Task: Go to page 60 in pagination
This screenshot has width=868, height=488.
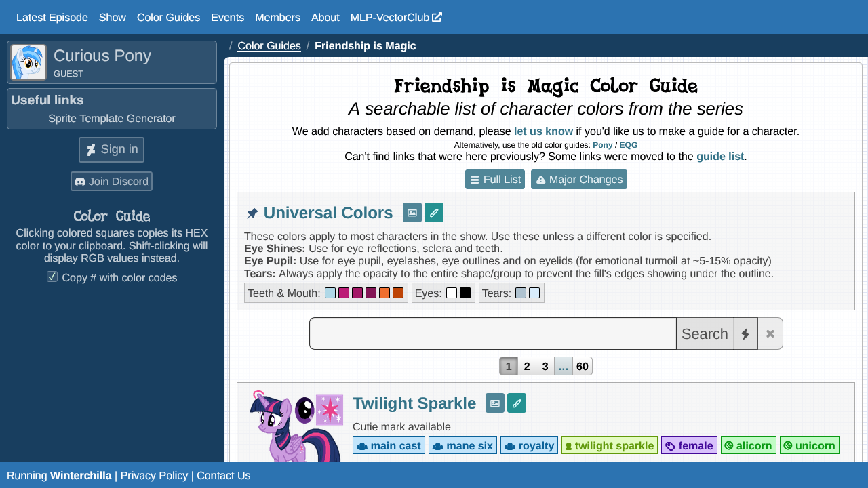Action: point(583,367)
